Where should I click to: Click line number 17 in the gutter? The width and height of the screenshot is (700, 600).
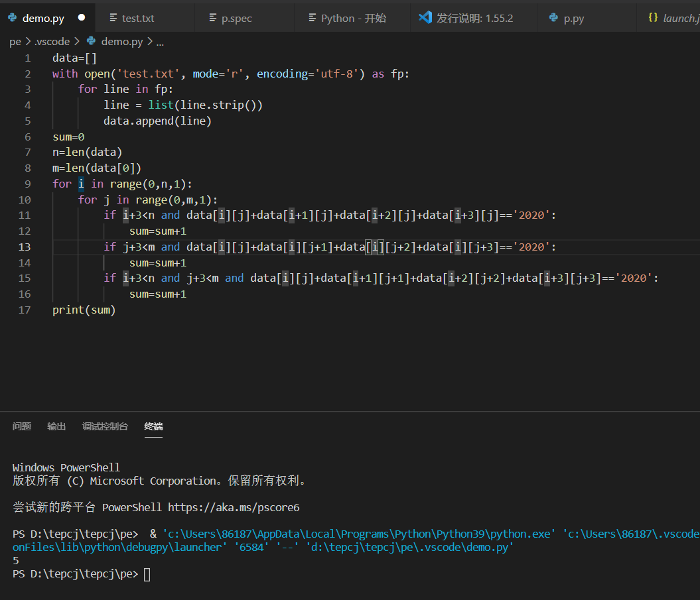coord(25,310)
